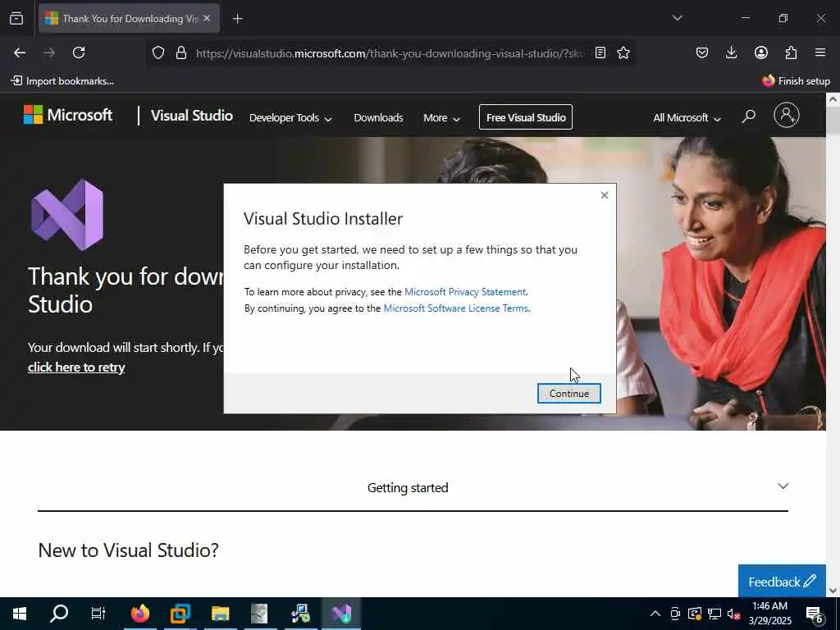Image resolution: width=840 pixels, height=630 pixels.
Task: Click the Visual Studio purple logo
Action: [x=67, y=215]
